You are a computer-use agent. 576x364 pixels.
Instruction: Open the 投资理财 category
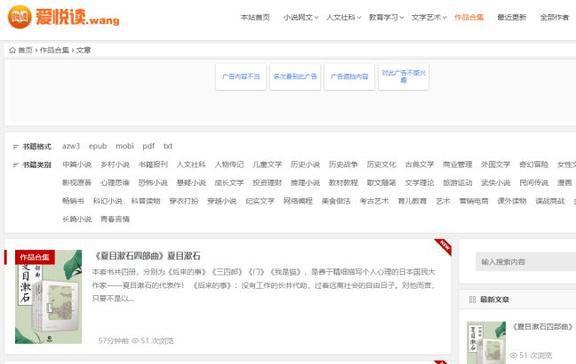[267, 183]
